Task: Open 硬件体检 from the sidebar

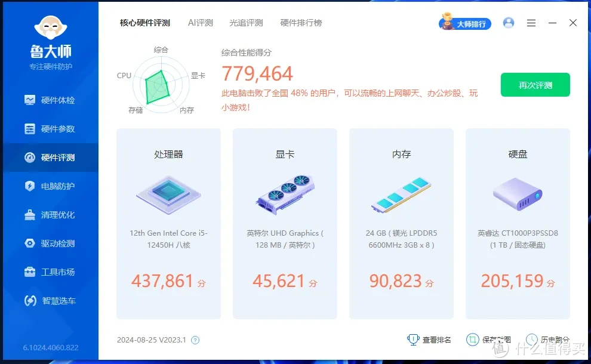Action: [x=51, y=100]
